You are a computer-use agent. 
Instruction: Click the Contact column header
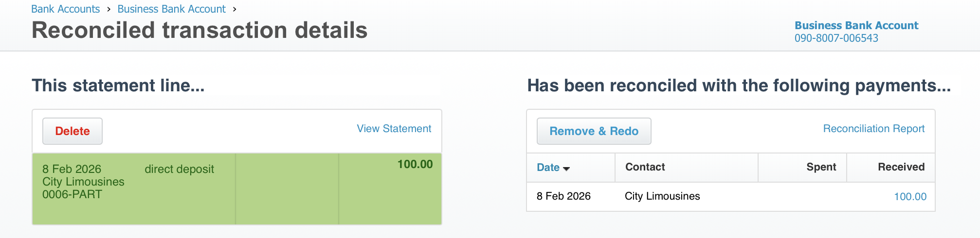point(645,167)
